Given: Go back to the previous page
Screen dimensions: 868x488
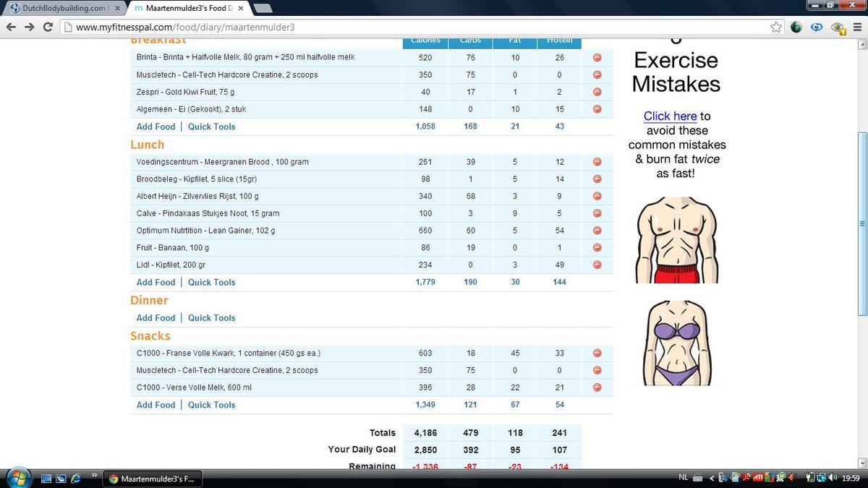Looking at the screenshot, I should point(11,27).
